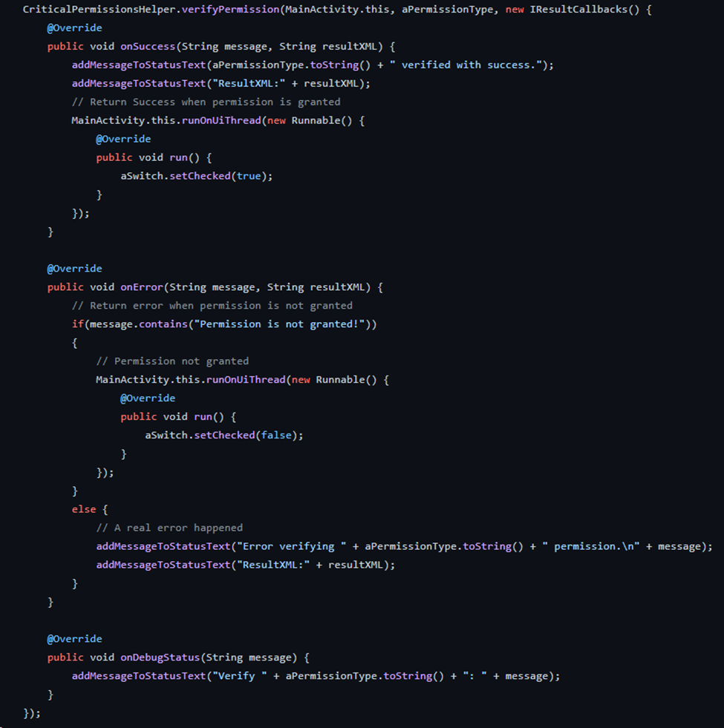Click the verifyPermission method name
Viewport: 724px width, 728px height.
pos(230,10)
